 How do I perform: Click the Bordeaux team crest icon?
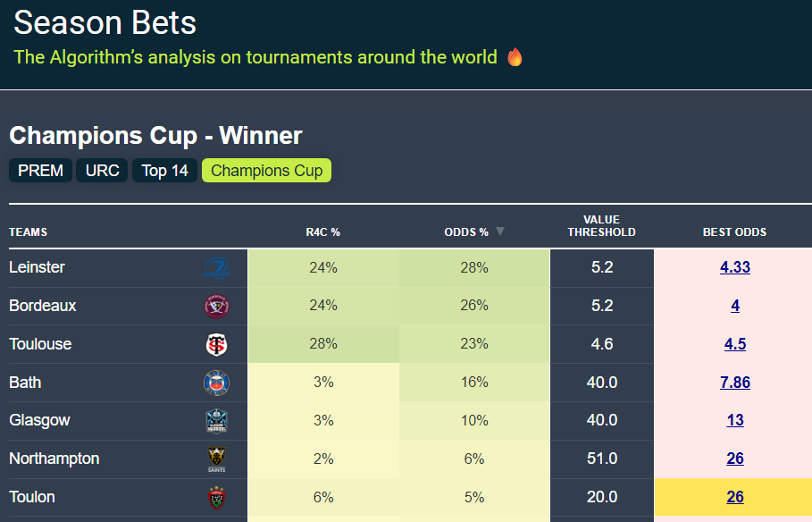pos(216,307)
